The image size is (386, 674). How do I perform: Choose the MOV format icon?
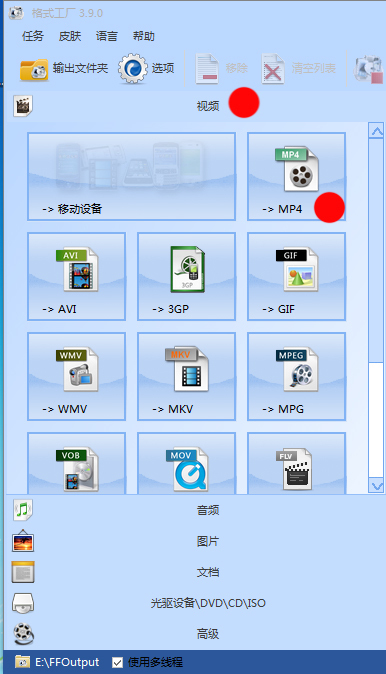click(187, 469)
